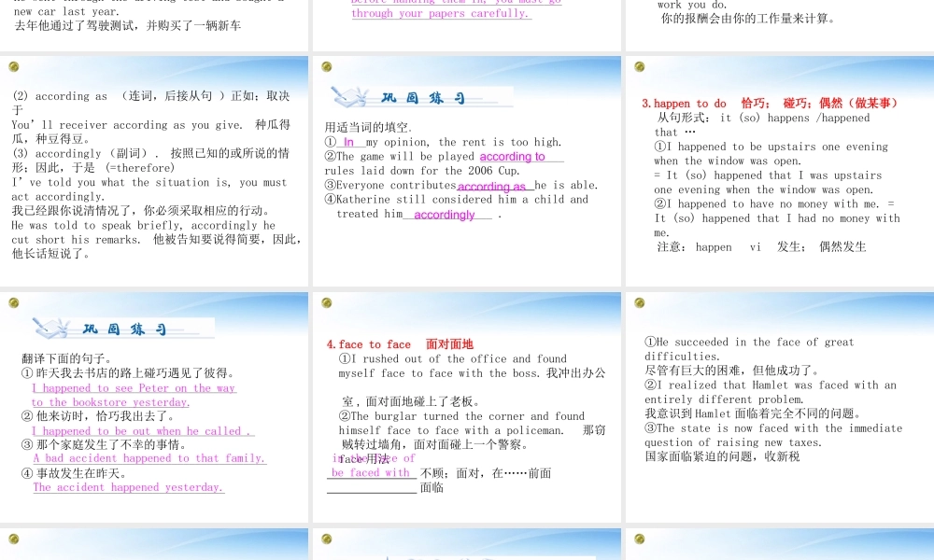Viewport: 934px width, 560px height.
Task: Click the pencil-and-book icon on the translation exercise slide
Action: click(51, 328)
